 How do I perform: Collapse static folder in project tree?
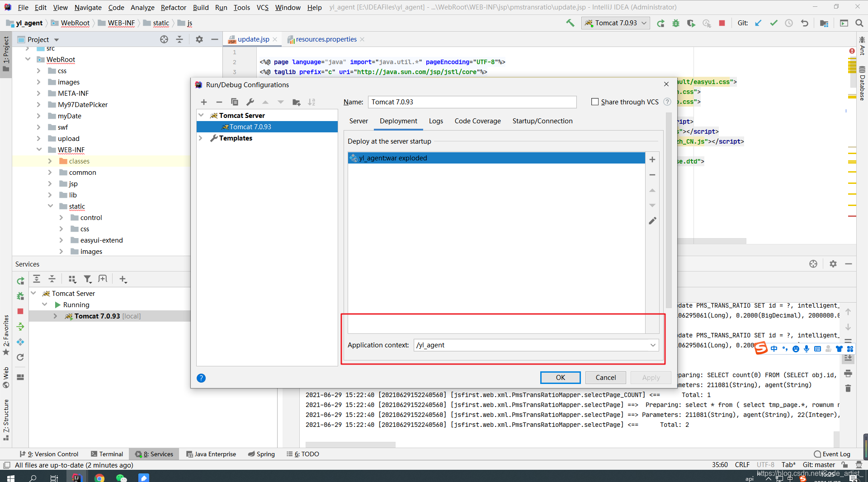coord(50,206)
